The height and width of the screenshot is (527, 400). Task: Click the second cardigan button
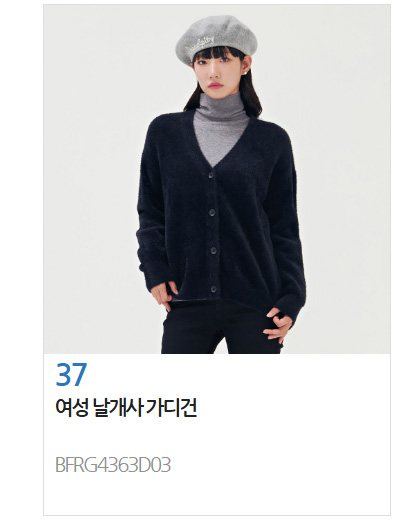pos(212,212)
